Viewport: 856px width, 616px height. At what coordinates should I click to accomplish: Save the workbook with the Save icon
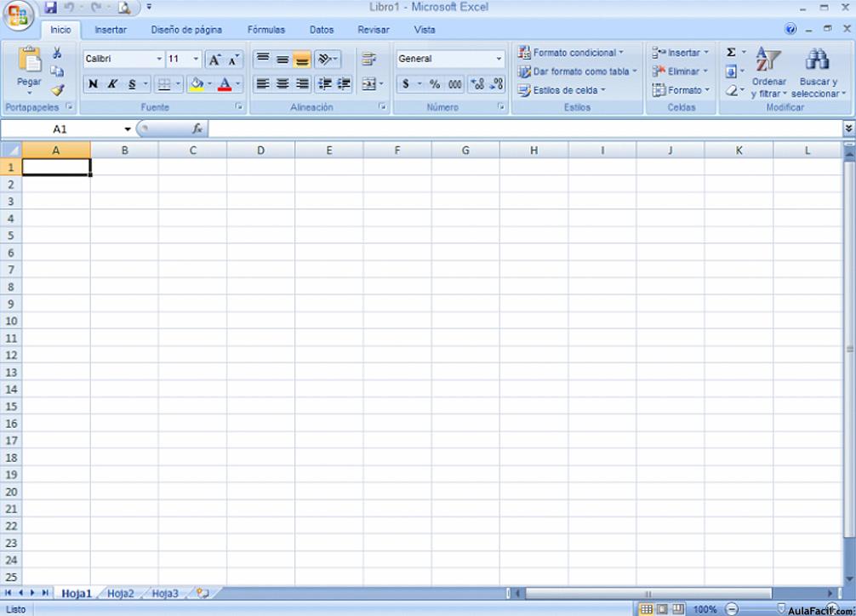[51, 7]
